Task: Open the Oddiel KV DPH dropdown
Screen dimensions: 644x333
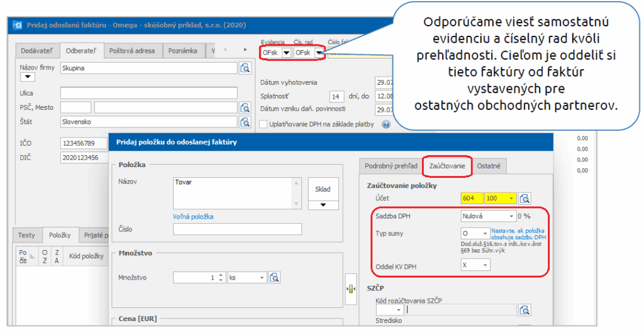Action: pyautogui.click(x=484, y=265)
